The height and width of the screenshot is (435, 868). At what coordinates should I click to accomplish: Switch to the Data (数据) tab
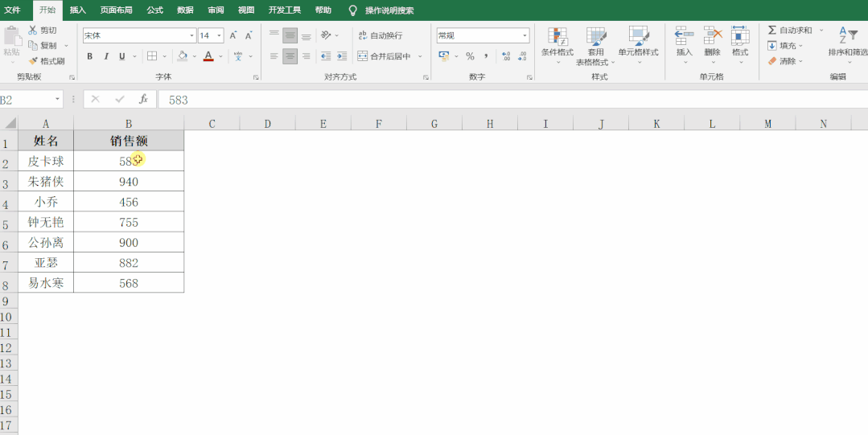click(186, 10)
